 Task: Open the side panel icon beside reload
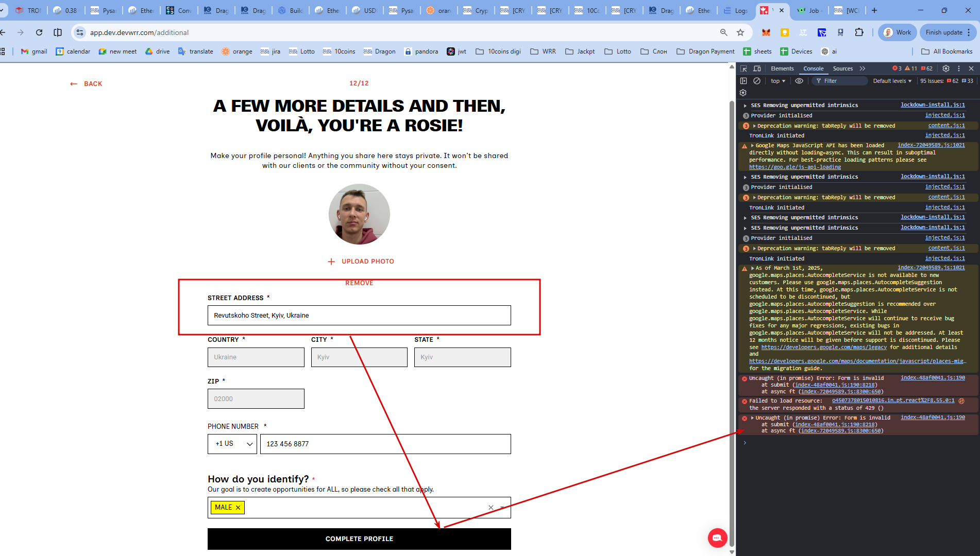pos(58,32)
